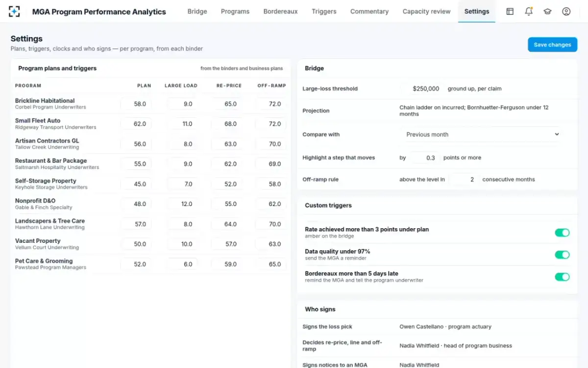588x368 pixels.
Task: Open the Commentary tab
Action: pos(369,11)
